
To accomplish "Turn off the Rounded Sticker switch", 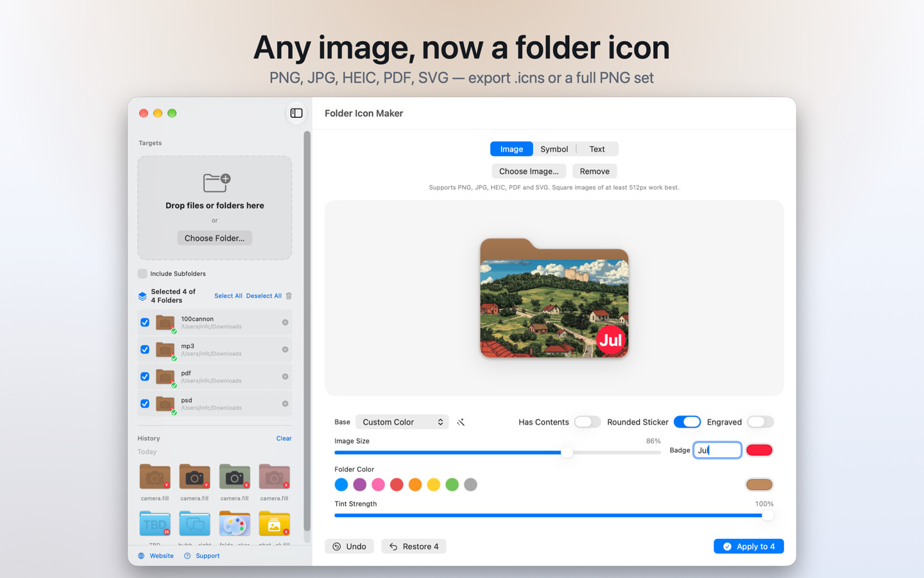I will (687, 422).
